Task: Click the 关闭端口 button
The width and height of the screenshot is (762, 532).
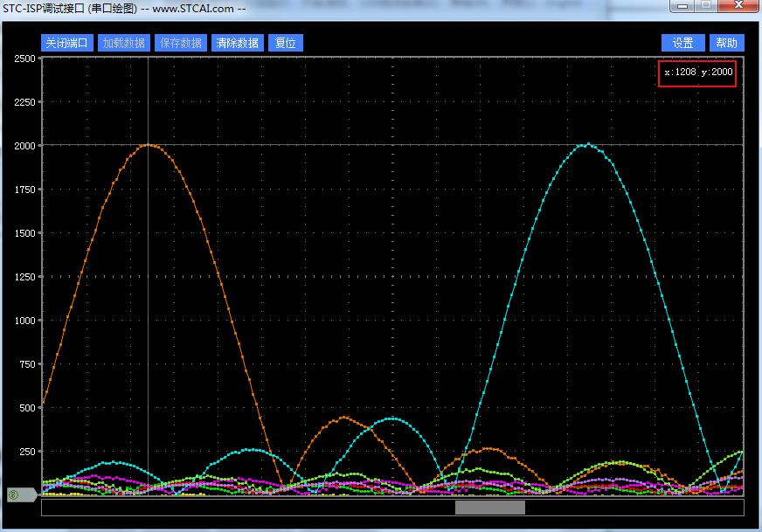Action: 66,43
